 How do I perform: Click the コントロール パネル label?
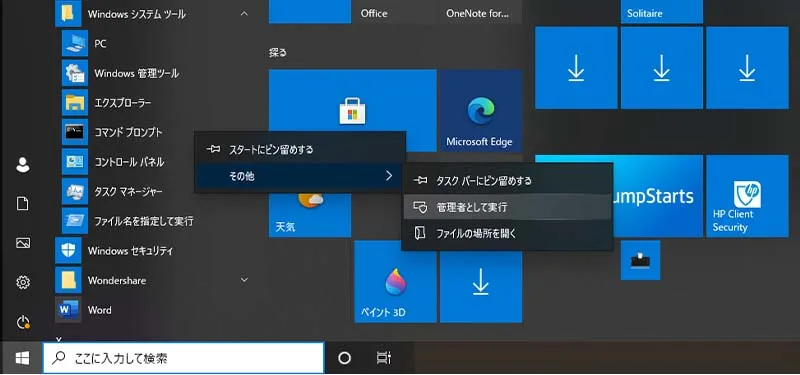(129, 162)
